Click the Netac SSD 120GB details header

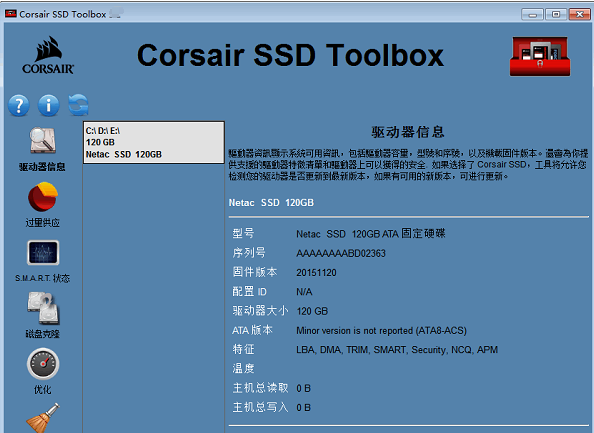coord(271,203)
